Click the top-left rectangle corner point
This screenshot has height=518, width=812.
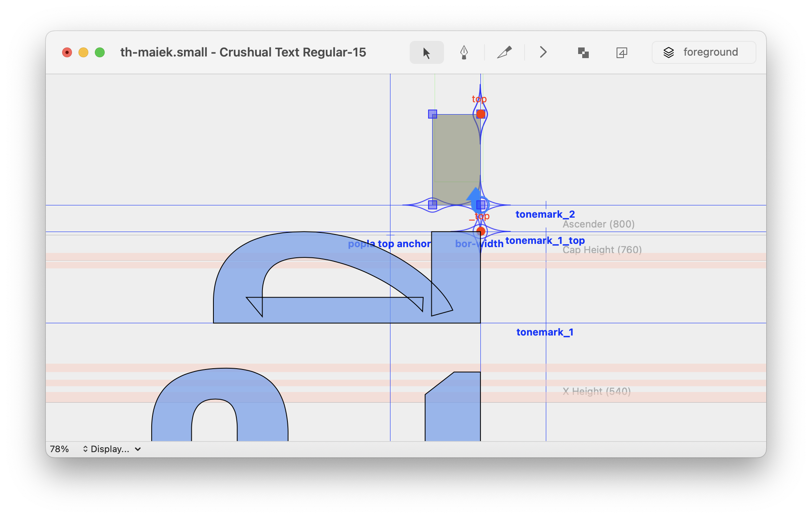pyautogui.click(x=433, y=114)
